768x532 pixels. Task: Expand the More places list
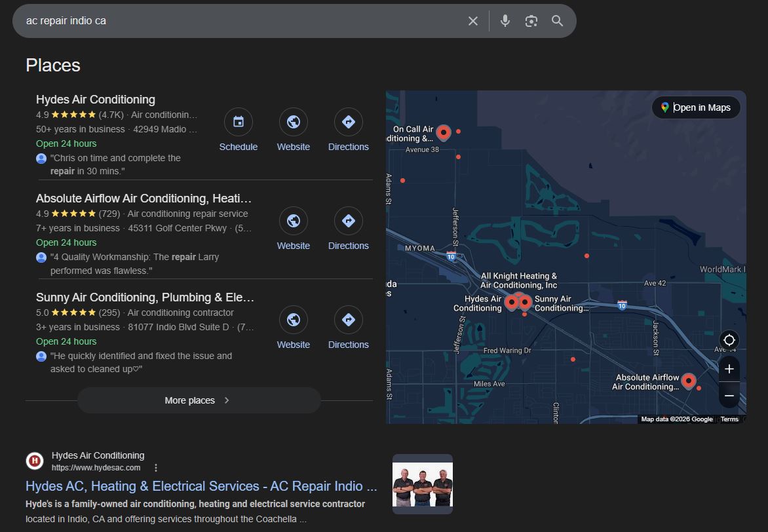click(x=199, y=400)
